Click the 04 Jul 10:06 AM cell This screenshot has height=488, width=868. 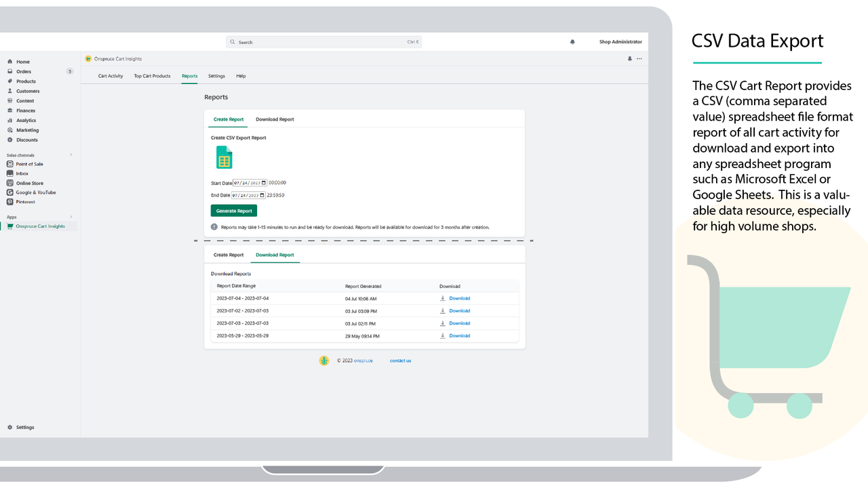tap(361, 299)
